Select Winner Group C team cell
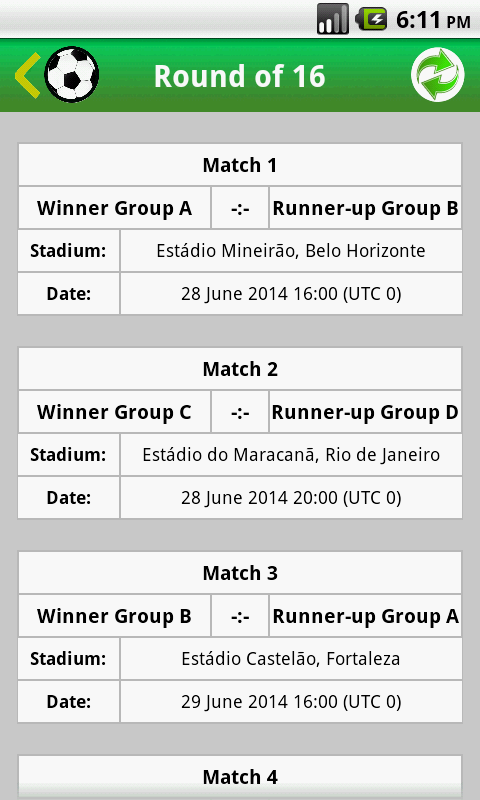This screenshot has height=800, width=480. click(x=115, y=412)
